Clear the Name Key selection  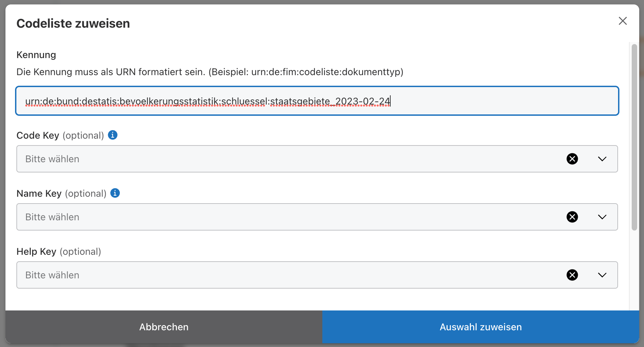point(572,217)
